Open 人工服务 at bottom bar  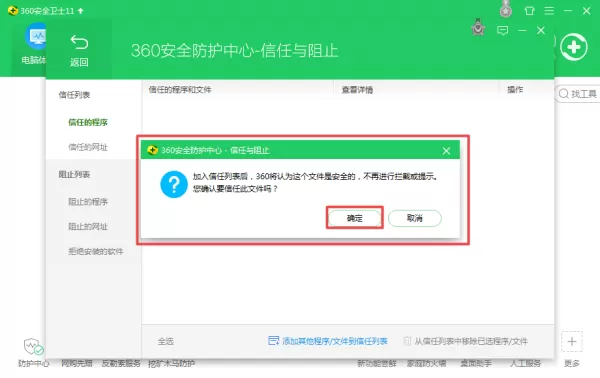[x=525, y=363]
